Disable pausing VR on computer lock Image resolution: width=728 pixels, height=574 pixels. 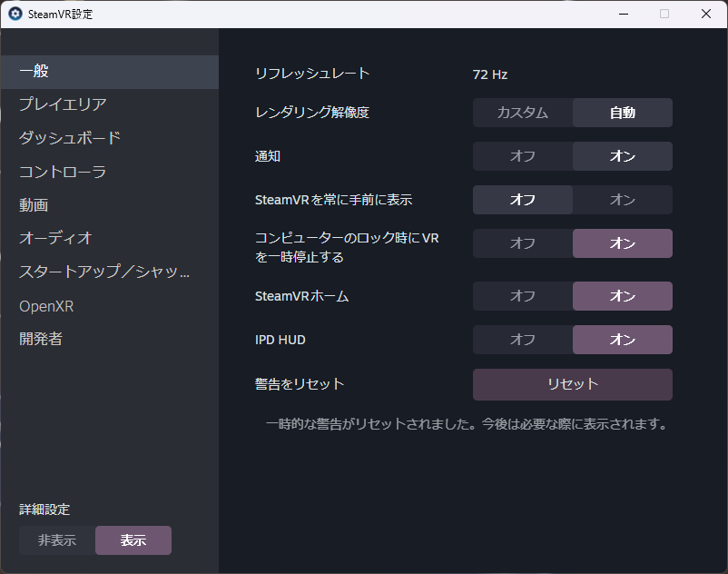(x=523, y=243)
